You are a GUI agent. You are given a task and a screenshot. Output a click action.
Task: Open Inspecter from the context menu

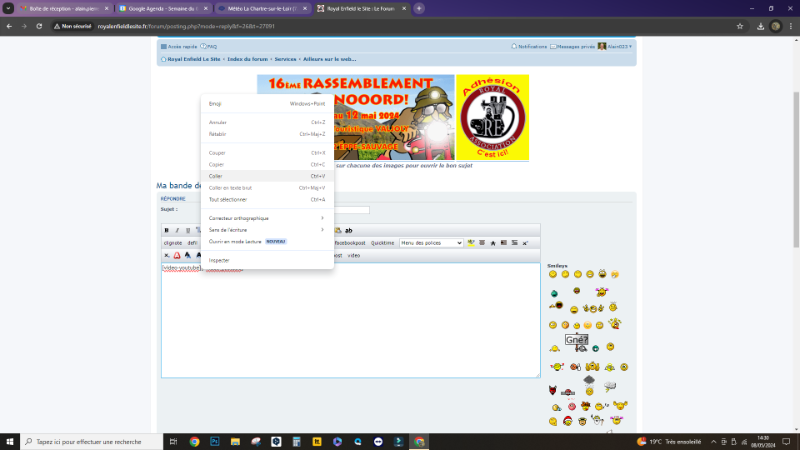267,260
